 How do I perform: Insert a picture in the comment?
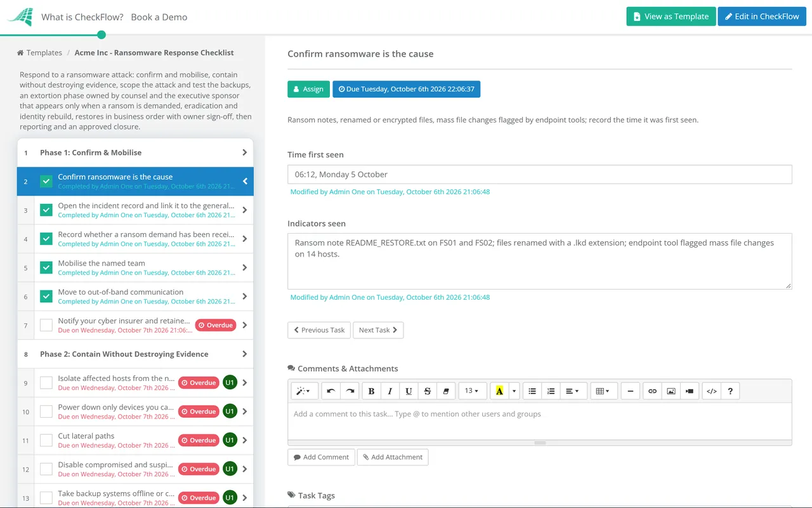click(671, 391)
